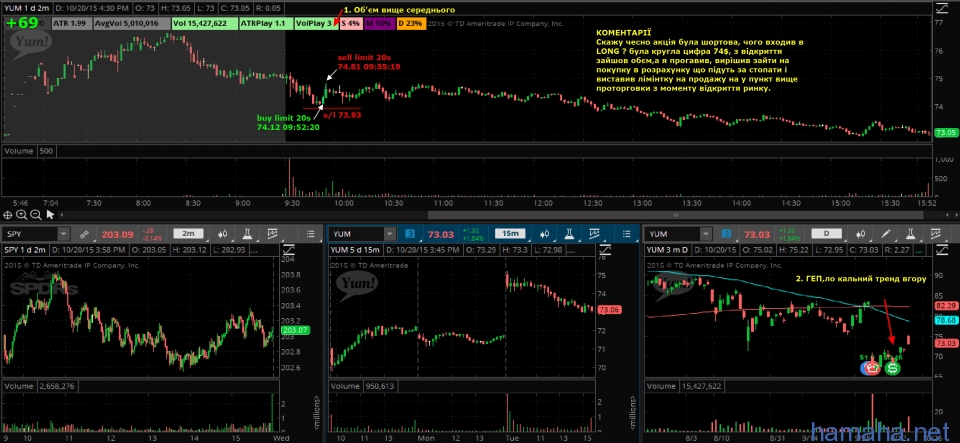Click the orange D 23% label
The height and width of the screenshot is (443, 960).
coord(410,23)
